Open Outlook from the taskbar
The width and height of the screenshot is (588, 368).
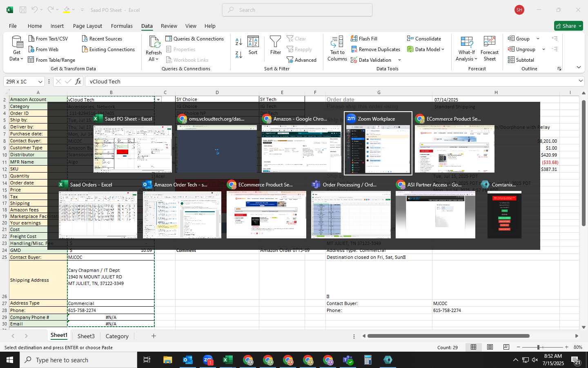pyautogui.click(x=188, y=360)
